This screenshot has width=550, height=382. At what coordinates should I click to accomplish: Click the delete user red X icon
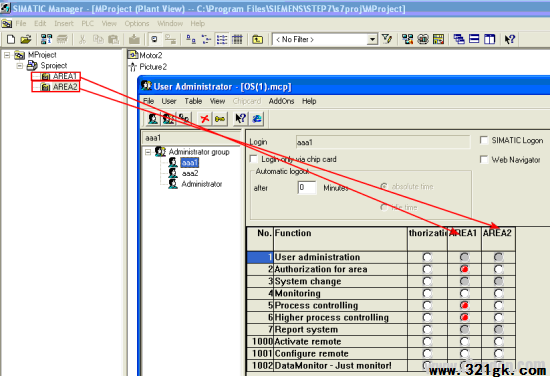point(204,119)
